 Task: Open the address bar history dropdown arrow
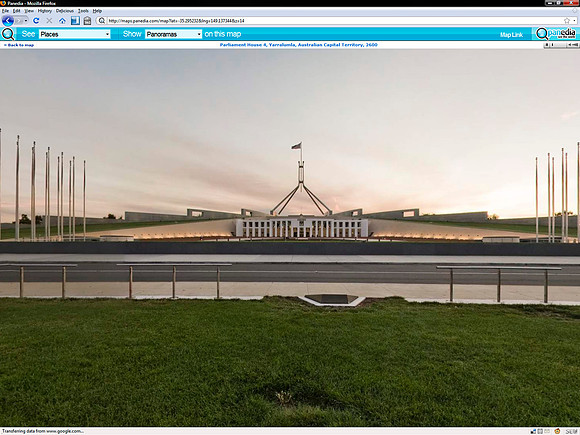(574, 21)
